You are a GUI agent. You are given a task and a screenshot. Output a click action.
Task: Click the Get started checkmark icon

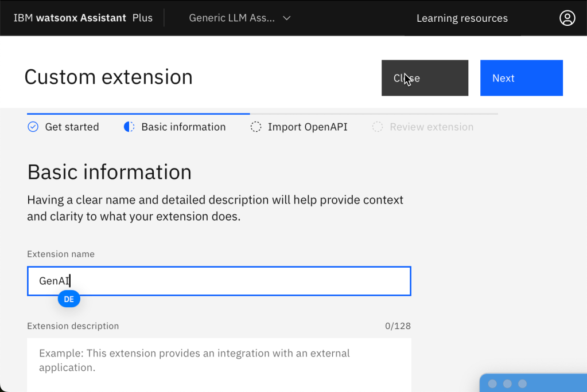click(x=33, y=127)
